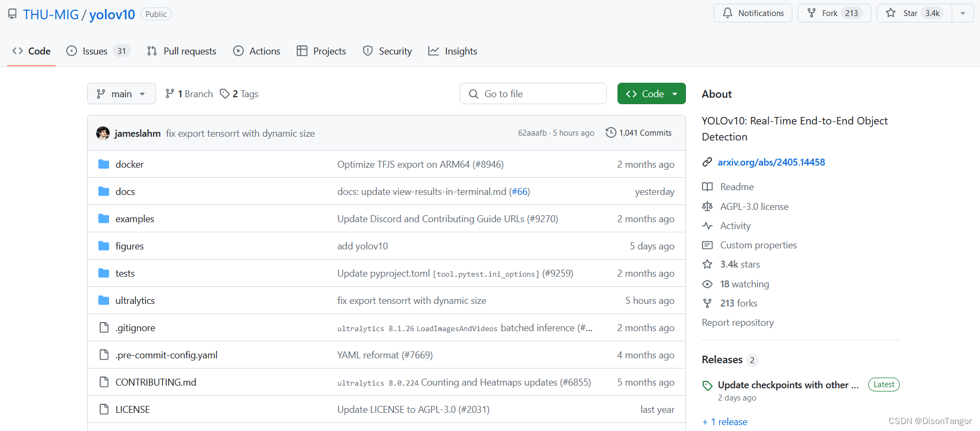Screen dimensions: 980x431
Task: Click the examples folder icon
Action: point(104,218)
